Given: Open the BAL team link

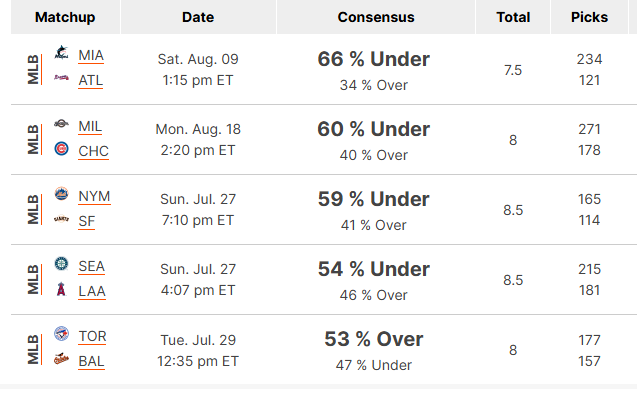Looking at the screenshot, I should point(91,361).
